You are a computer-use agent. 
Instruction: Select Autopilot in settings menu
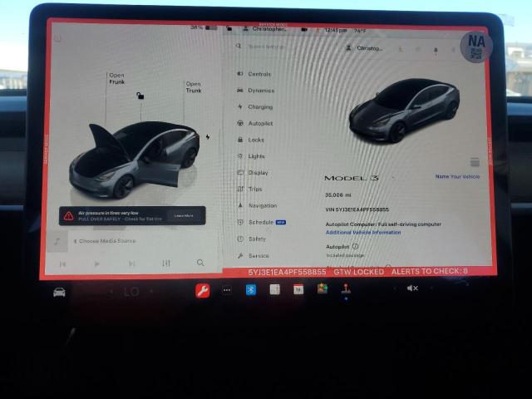point(259,123)
